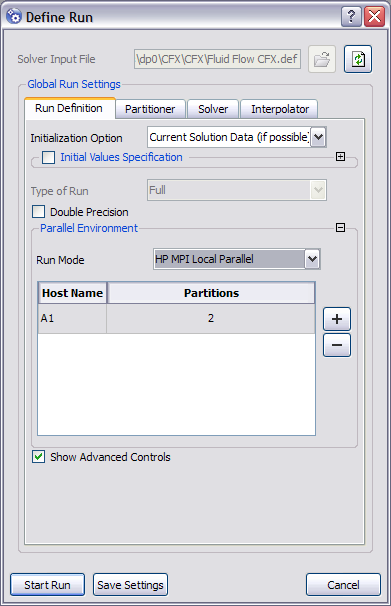Uncheck Show Advanced Controls
This screenshot has height=606, width=391.
point(38,457)
